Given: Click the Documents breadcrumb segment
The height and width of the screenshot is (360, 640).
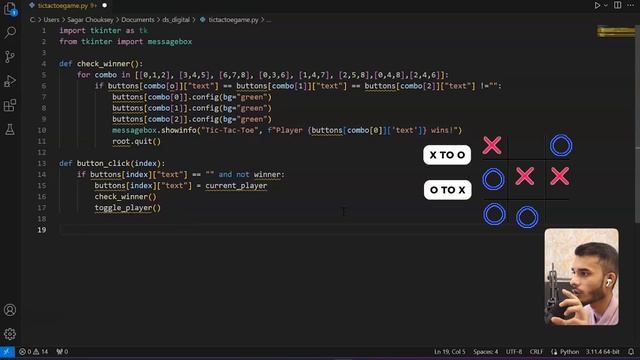Looking at the screenshot, I should click(138, 20).
